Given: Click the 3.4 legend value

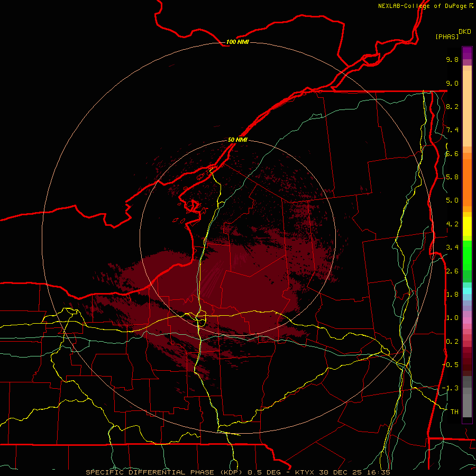Looking at the screenshot, I should (452, 248).
